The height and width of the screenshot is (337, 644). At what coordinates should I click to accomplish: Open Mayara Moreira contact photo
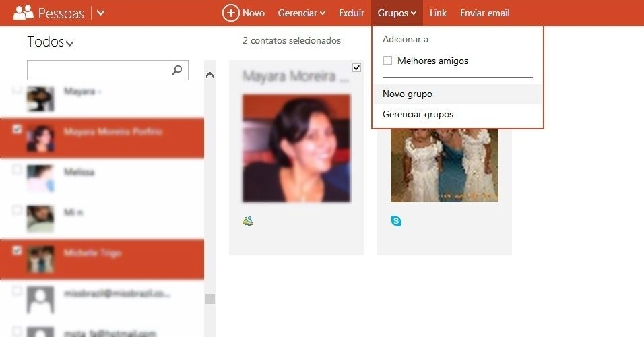pos(296,148)
